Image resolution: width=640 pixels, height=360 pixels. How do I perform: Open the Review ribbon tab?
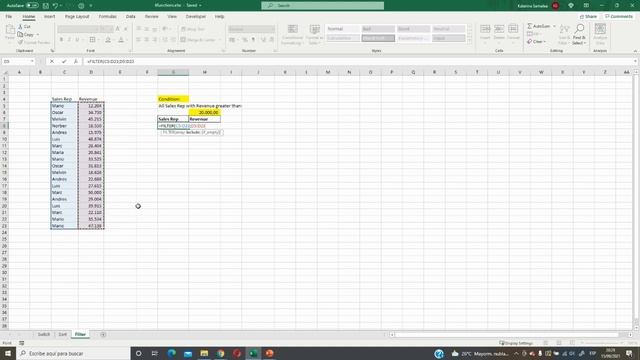151,16
